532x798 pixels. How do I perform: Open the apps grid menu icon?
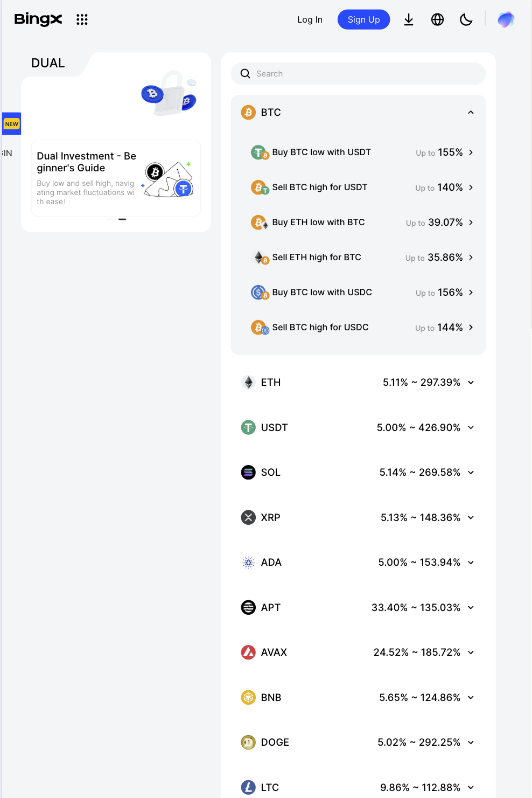click(82, 19)
